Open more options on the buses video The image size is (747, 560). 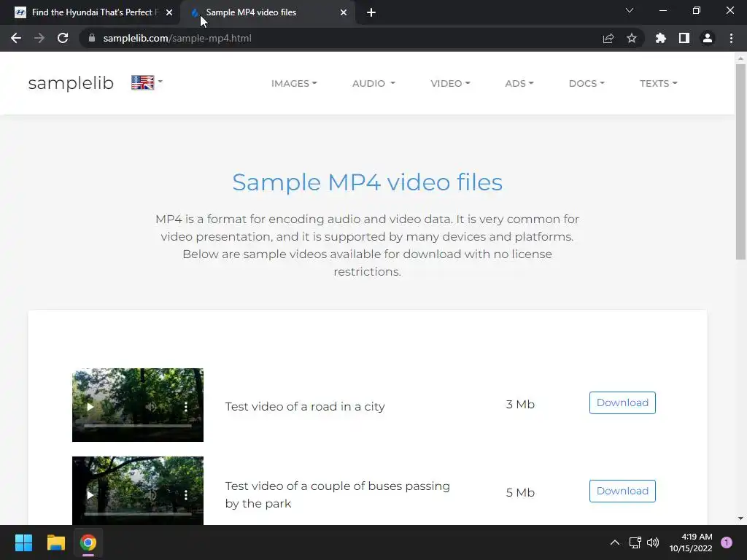click(186, 495)
